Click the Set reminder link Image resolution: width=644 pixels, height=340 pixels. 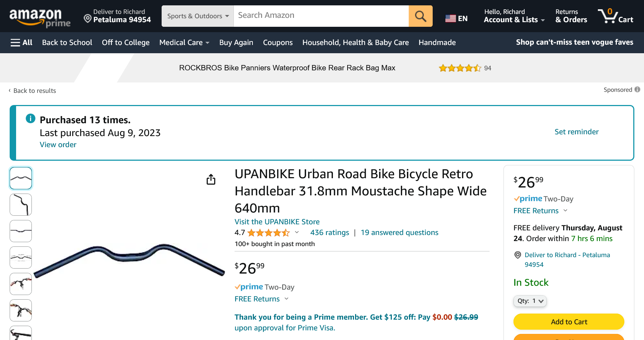pyautogui.click(x=576, y=132)
